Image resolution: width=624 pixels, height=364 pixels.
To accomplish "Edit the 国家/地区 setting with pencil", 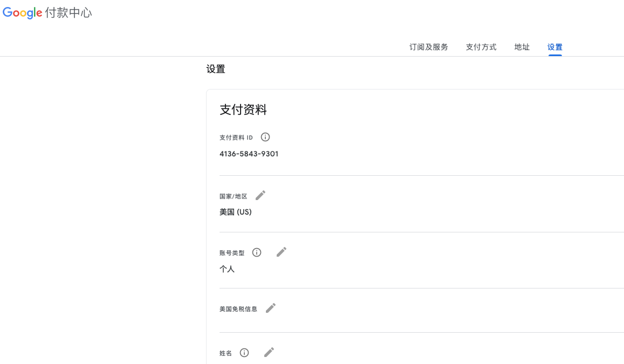I will point(260,195).
